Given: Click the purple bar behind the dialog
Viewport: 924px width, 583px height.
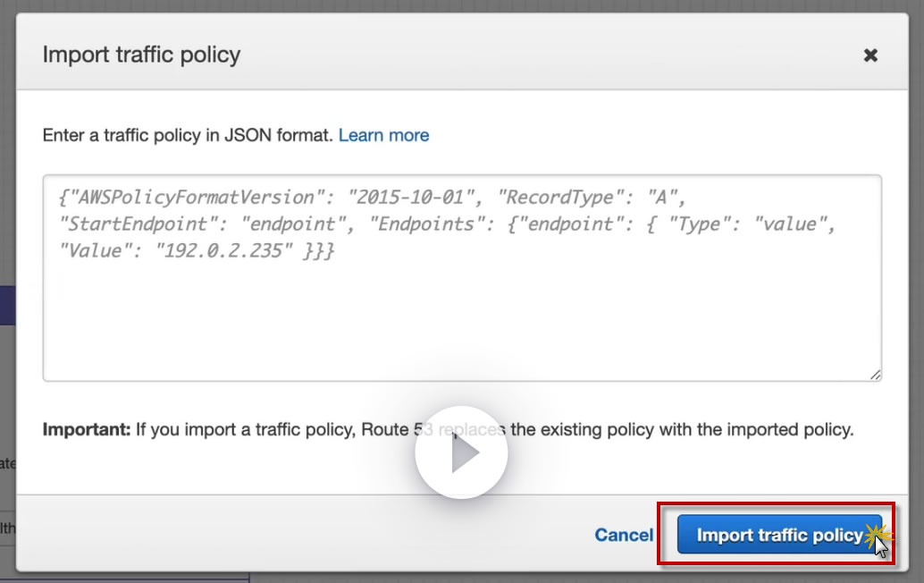Looking at the screenshot, I should (7, 306).
